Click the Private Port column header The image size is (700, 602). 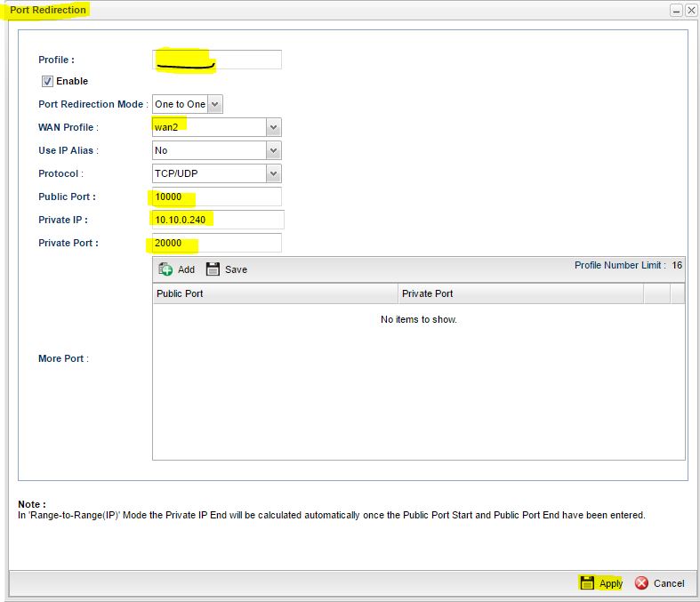point(520,293)
